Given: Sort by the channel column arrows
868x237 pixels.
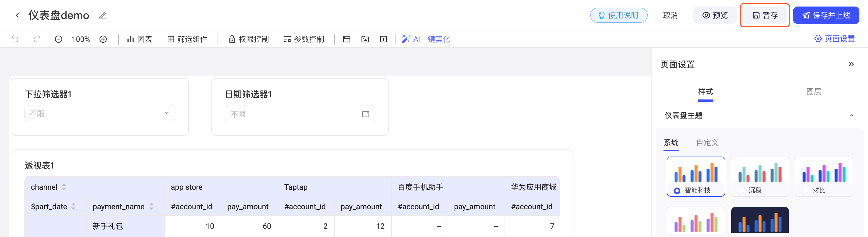Looking at the screenshot, I should pyautogui.click(x=64, y=187).
